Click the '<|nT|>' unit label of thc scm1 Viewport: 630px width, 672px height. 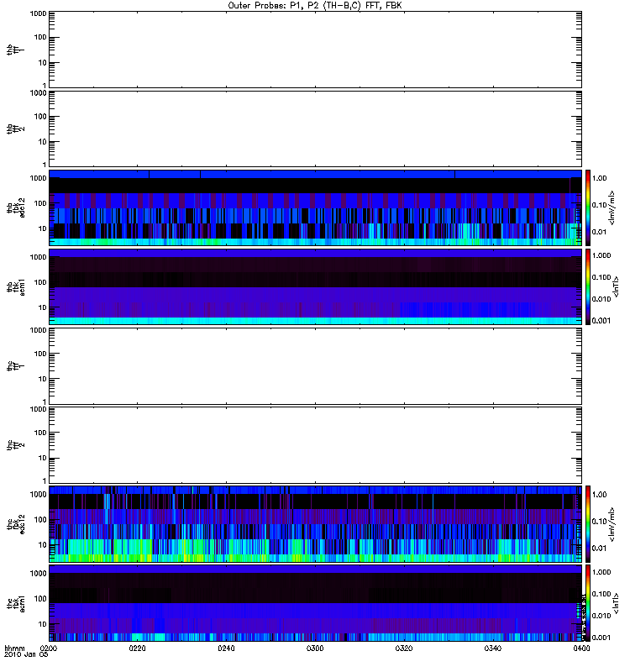(x=616, y=603)
